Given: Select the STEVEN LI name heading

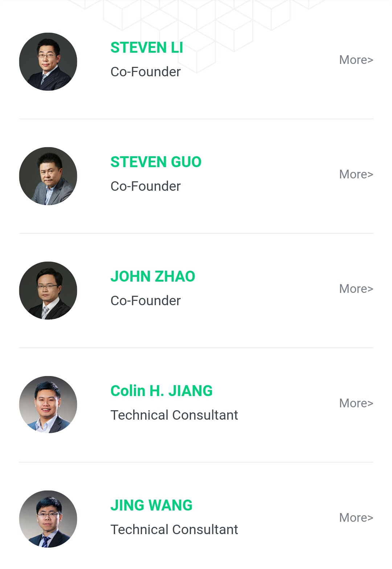Looking at the screenshot, I should [x=147, y=48].
